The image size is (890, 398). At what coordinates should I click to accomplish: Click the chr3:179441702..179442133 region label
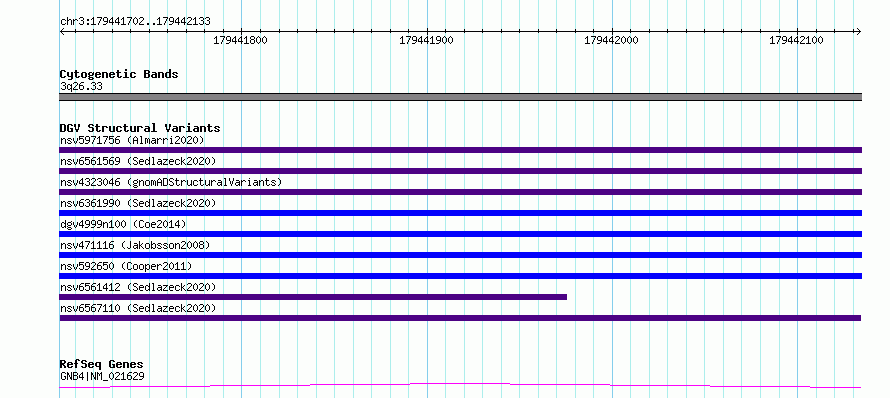(x=135, y=22)
